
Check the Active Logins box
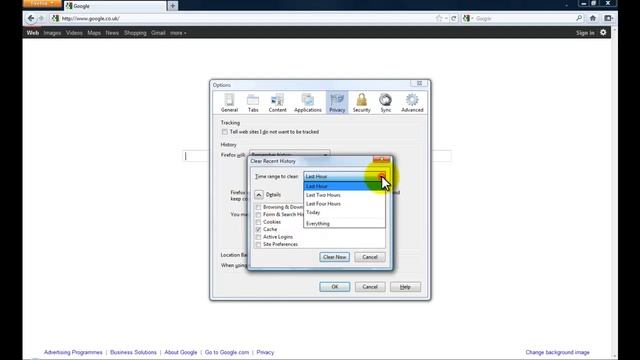[x=258, y=237]
